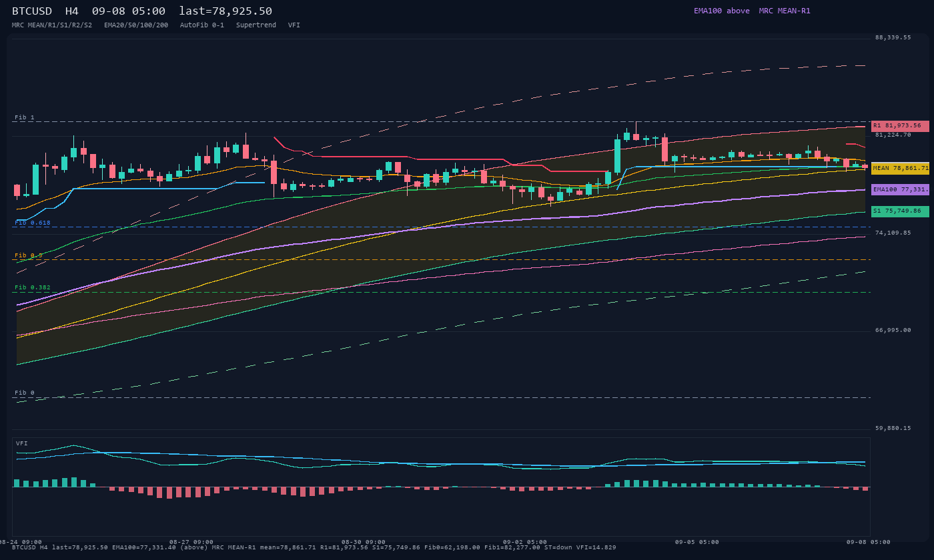Viewport: 934px width, 560px height.
Task: Click the purple 'EMA100 above' status text
Action: (x=722, y=11)
